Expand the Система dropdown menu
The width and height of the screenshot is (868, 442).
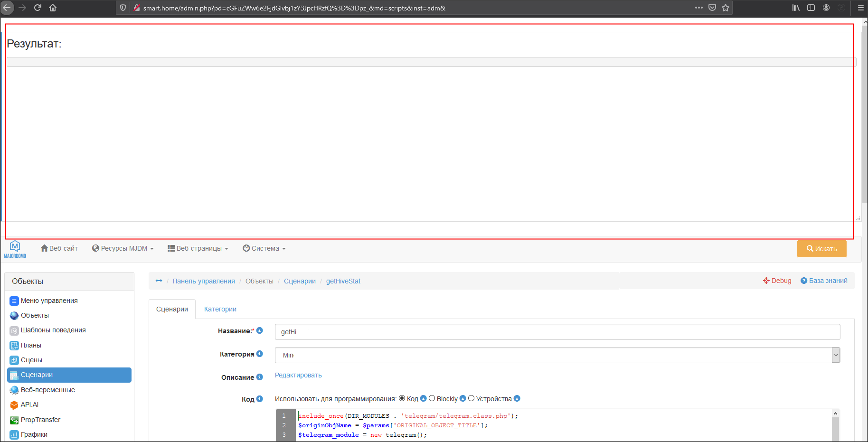264,248
